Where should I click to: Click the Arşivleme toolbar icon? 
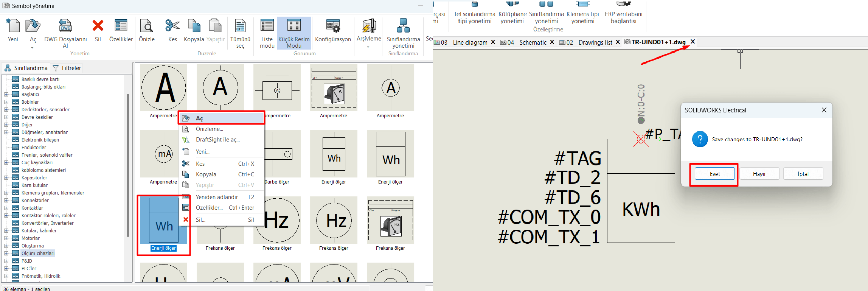point(369,26)
